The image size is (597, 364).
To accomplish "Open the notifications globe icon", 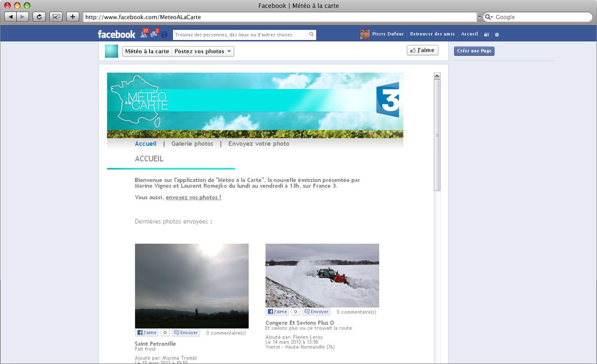I will click(x=164, y=34).
